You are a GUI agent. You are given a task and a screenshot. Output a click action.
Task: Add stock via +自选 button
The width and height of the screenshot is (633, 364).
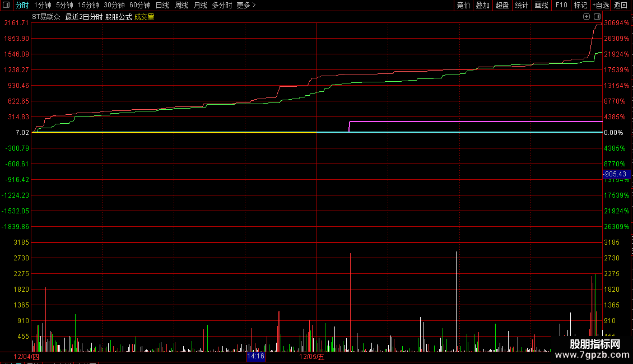601,5
